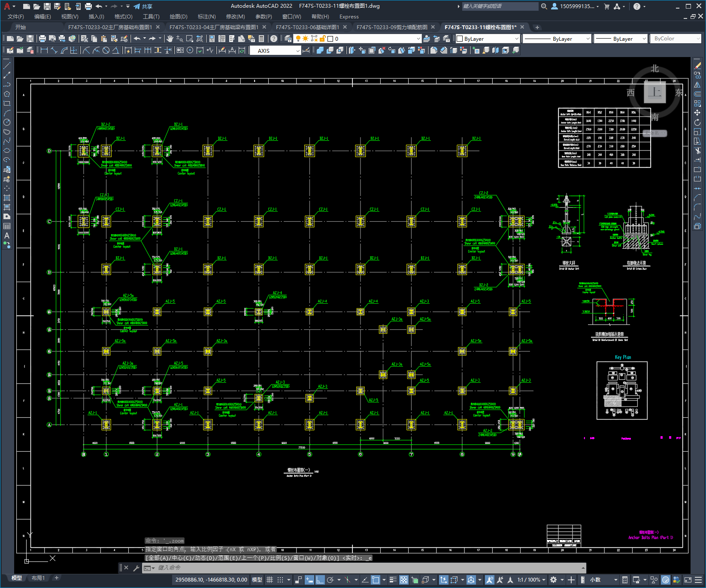Screen dimensions: 706x588
Task: Select the Hatch tool in Draw toolbar
Action: pos(7,198)
